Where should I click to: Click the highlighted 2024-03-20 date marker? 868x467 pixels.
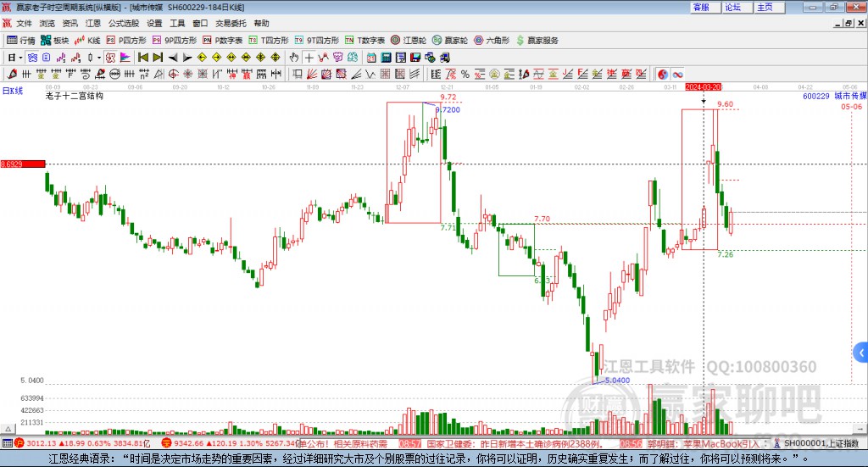click(703, 86)
